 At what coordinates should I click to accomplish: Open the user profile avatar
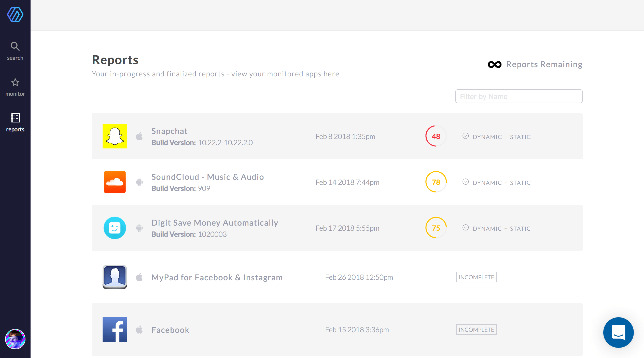click(15, 339)
